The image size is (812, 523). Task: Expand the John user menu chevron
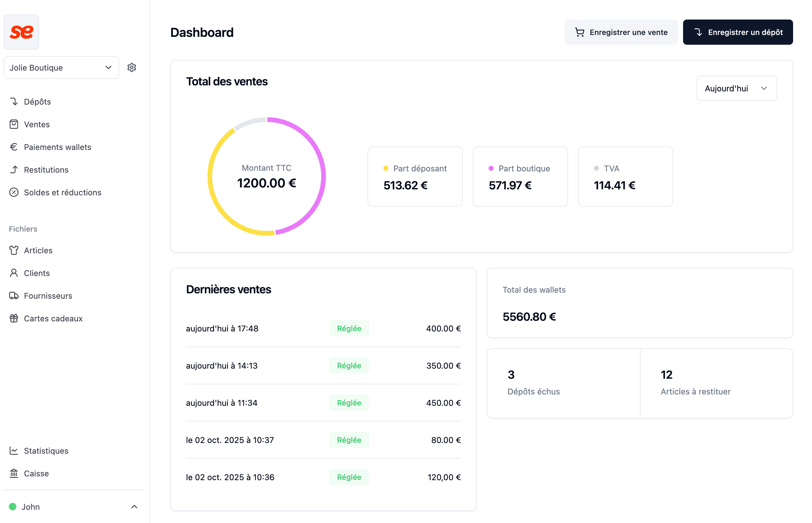point(134,507)
